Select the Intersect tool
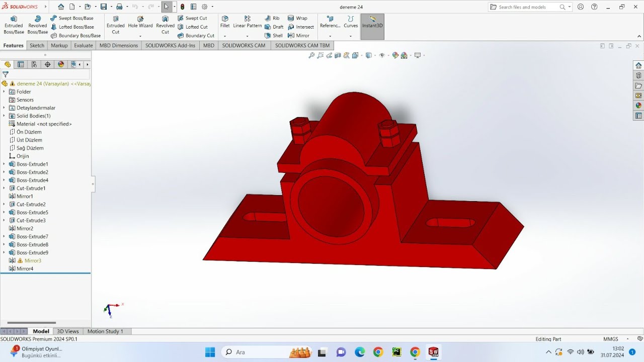Screen dimensions: 644x362 [301, 27]
